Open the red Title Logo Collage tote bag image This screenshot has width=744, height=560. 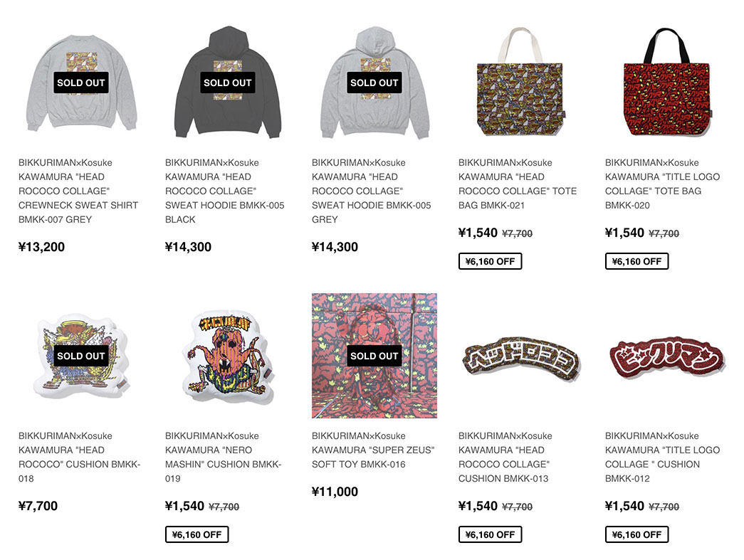click(x=668, y=83)
